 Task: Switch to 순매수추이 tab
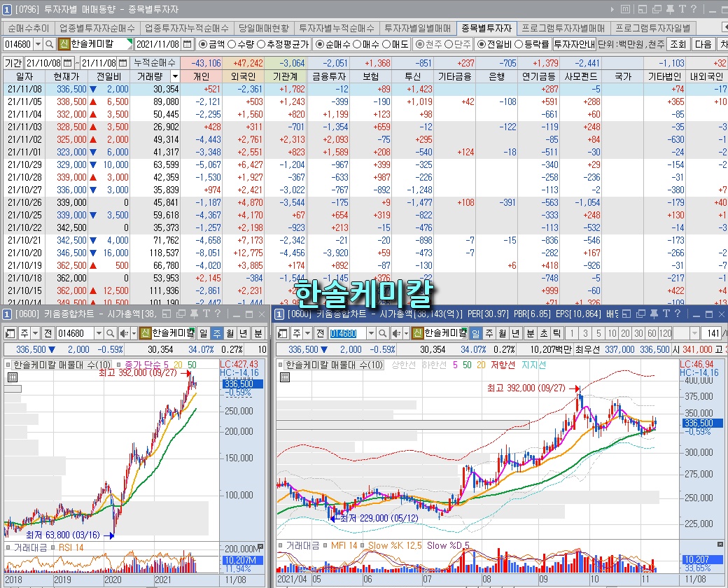[x=28, y=28]
